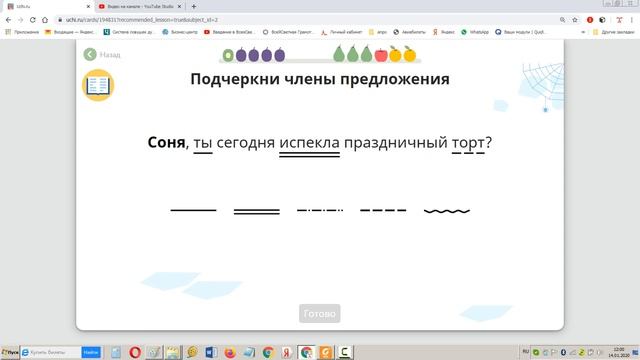Choose the dash-dot underline style
640x360 pixels.
tap(320, 210)
